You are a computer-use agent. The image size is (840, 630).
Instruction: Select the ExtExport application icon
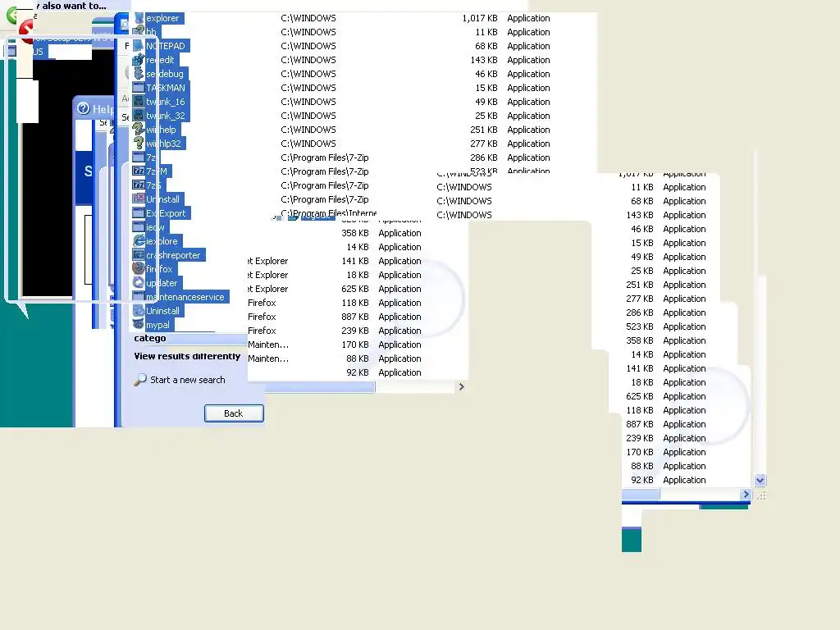pyautogui.click(x=139, y=213)
